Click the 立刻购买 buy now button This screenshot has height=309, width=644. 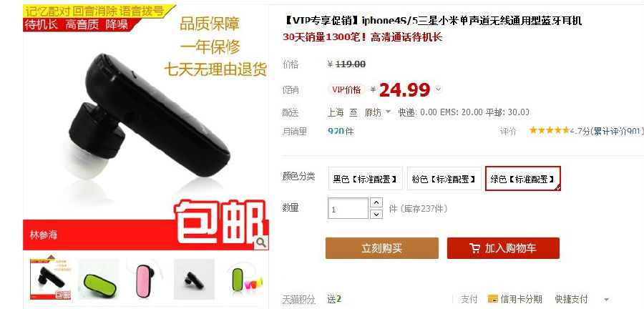coord(382,248)
